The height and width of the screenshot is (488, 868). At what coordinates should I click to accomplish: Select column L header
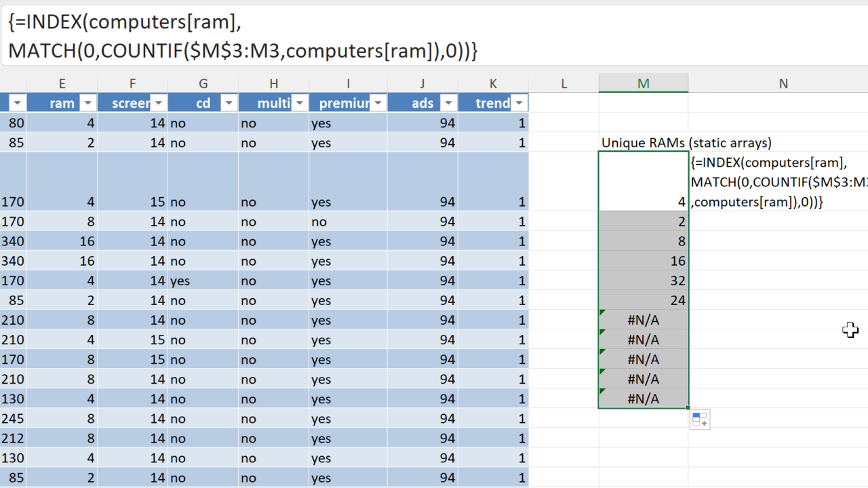click(x=564, y=83)
